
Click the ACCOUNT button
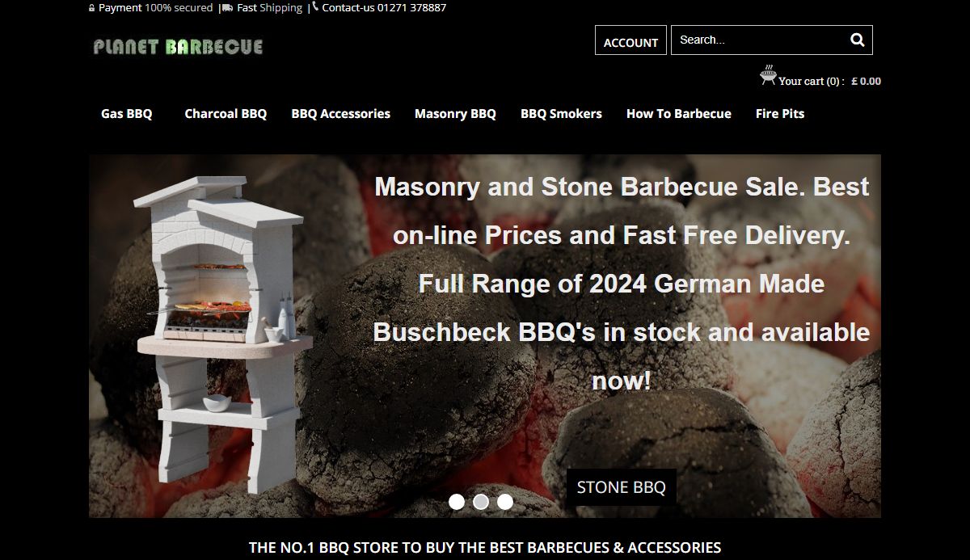[x=630, y=41]
